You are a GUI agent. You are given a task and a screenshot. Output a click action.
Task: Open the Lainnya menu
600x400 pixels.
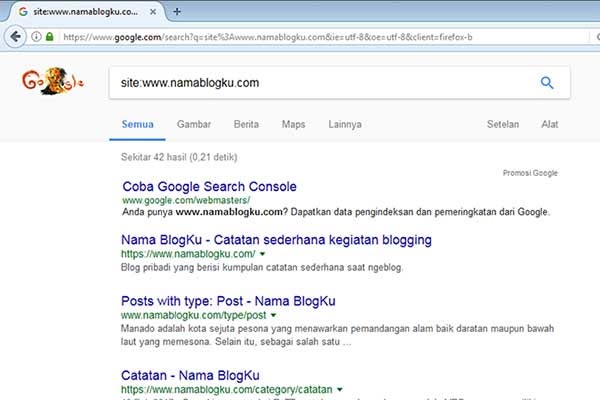point(345,124)
